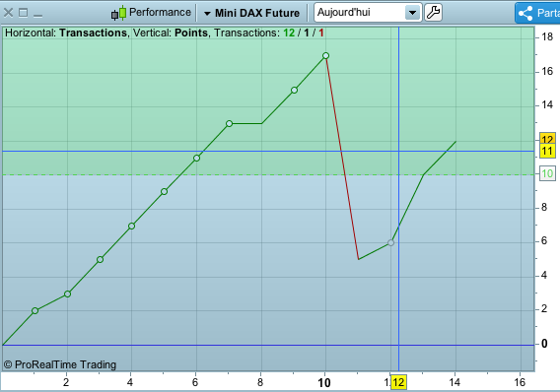Click the green-outlined 10 axis label
This screenshot has height=392, width=560.
[547, 173]
